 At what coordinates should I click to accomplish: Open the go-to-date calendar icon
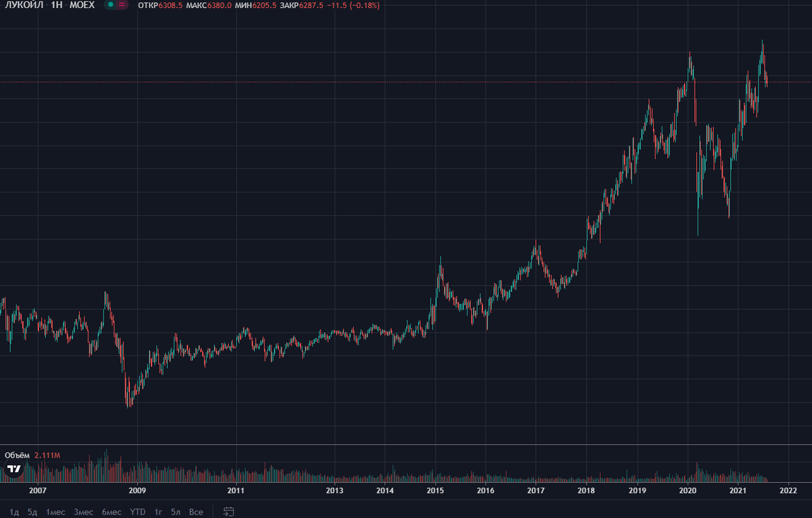229,511
